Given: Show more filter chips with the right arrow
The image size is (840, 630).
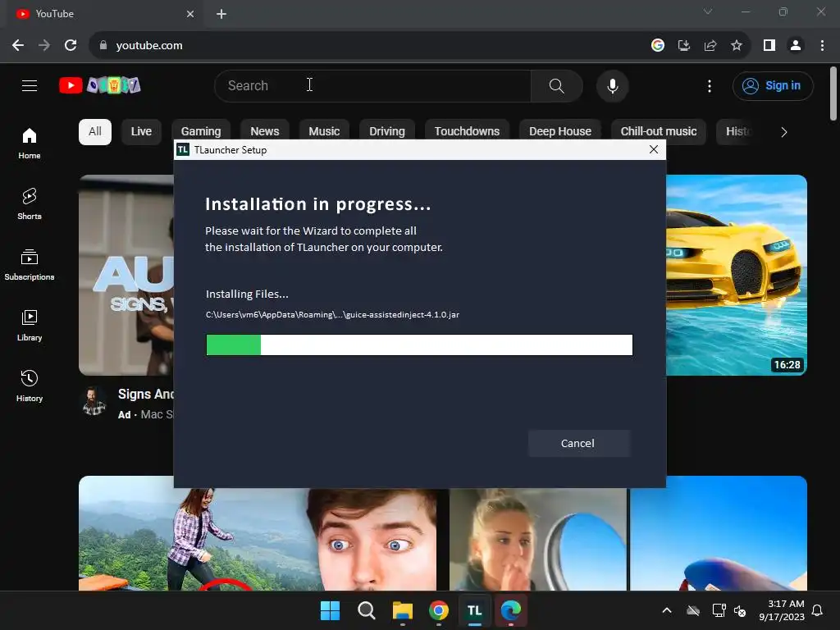Looking at the screenshot, I should (x=783, y=132).
